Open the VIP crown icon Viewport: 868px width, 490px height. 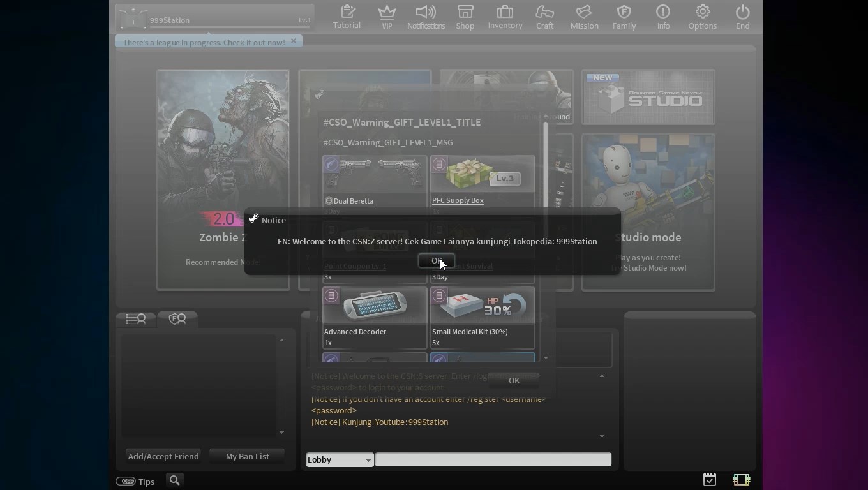pyautogui.click(x=387, y=18)
